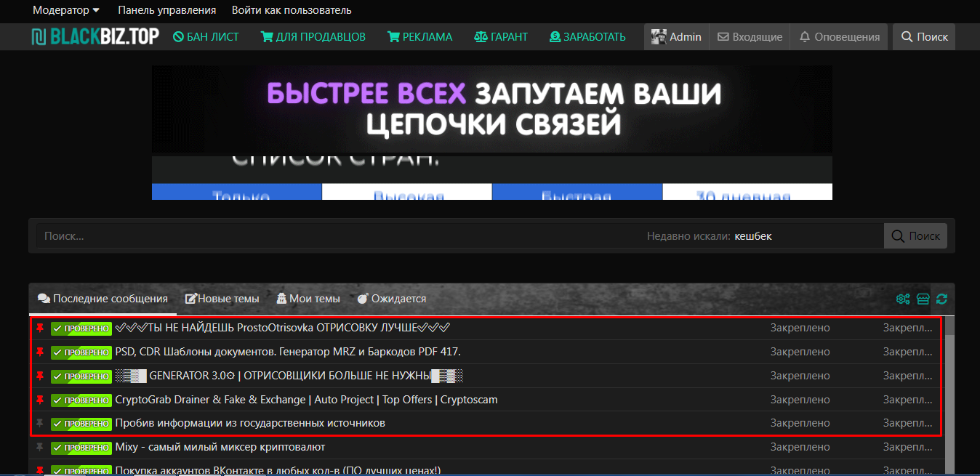
Task: Click the BLACKBIZ.TOP logo
Action: [95, 37]
